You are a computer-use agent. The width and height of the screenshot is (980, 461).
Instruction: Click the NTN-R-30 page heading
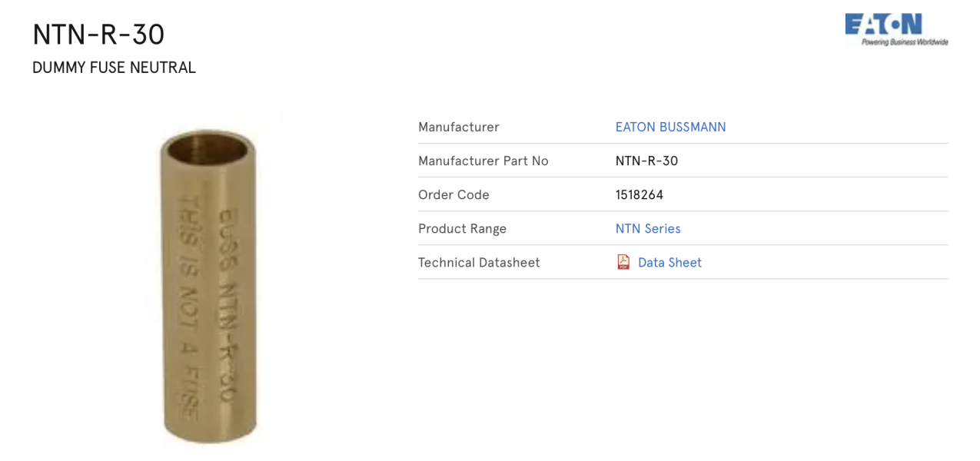(x=98, y=35)
